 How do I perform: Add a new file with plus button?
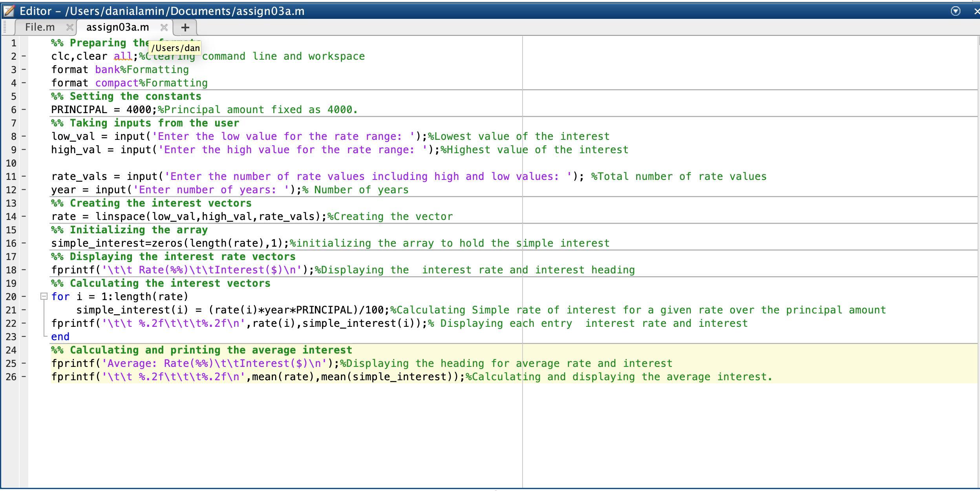point(185,27)
